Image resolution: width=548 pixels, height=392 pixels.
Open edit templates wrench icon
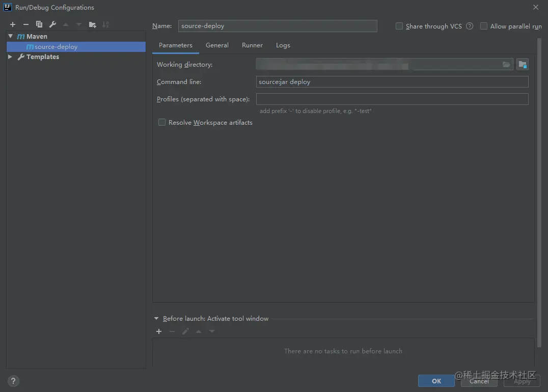click(x=52, y=24)
